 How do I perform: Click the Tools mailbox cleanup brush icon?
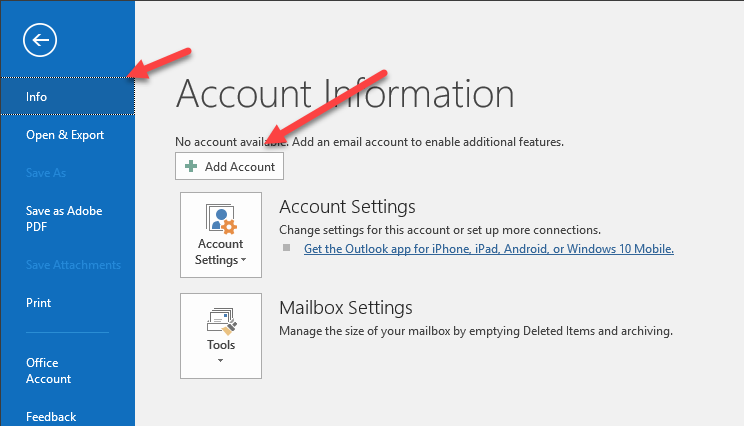coord(222,321)
